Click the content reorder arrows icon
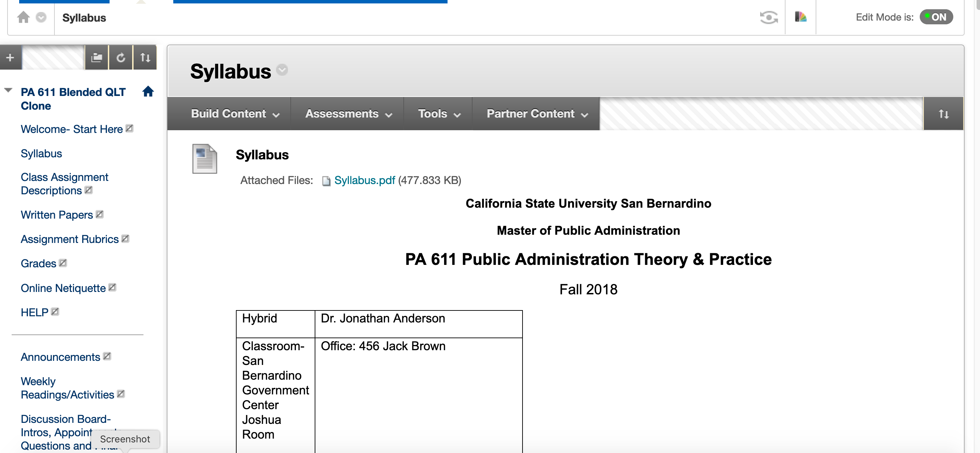 click(x=943, y=114)
